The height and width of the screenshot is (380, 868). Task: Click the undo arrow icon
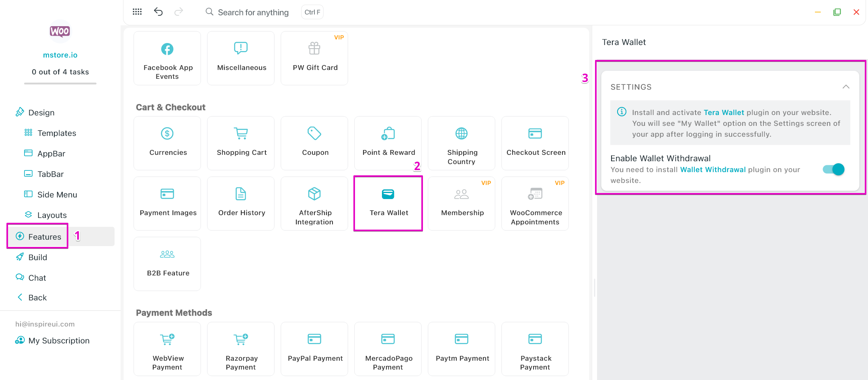click(158, 12)
